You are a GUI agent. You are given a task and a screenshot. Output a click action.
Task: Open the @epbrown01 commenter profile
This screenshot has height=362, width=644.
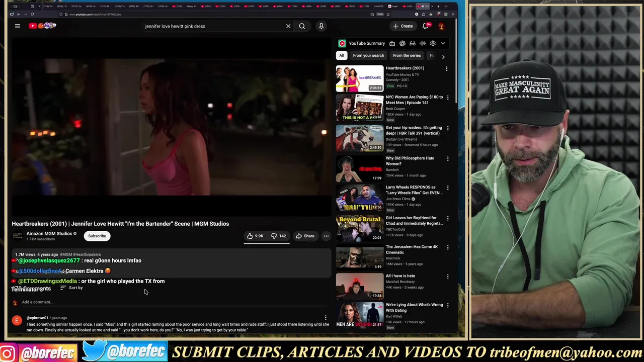click(37, 318)
